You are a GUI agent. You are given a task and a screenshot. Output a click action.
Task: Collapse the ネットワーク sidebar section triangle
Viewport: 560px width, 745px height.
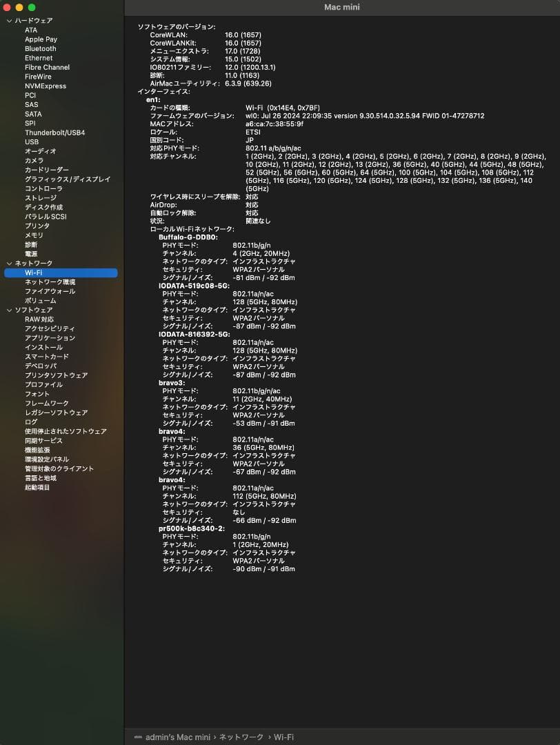[9, 264]
